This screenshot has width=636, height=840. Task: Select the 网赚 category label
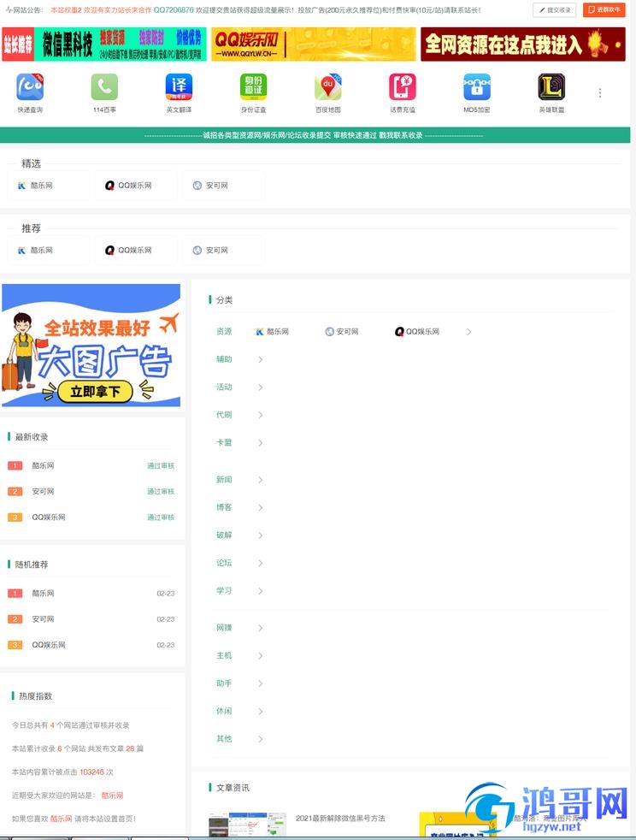pyautogui.click(x=224, y=628)
